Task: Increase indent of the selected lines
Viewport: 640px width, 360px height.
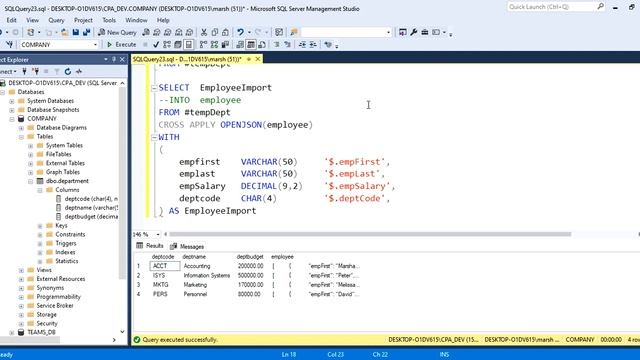Action: point(313,44)
